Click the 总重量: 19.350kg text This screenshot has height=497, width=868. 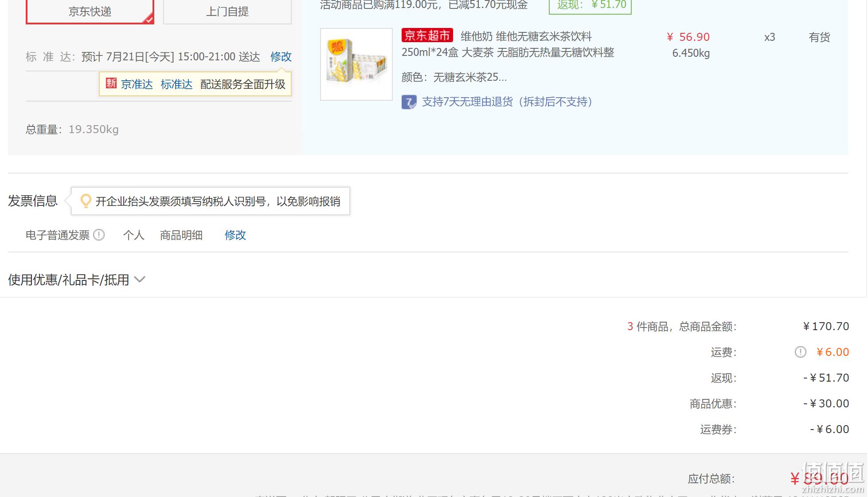pos(72,130)
